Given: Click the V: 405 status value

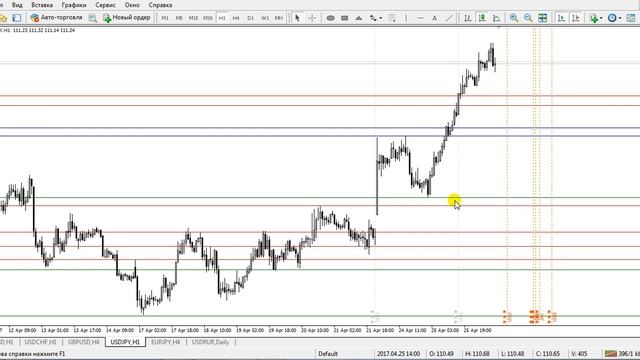Looking at the screenshot, I should coord(579,354).
